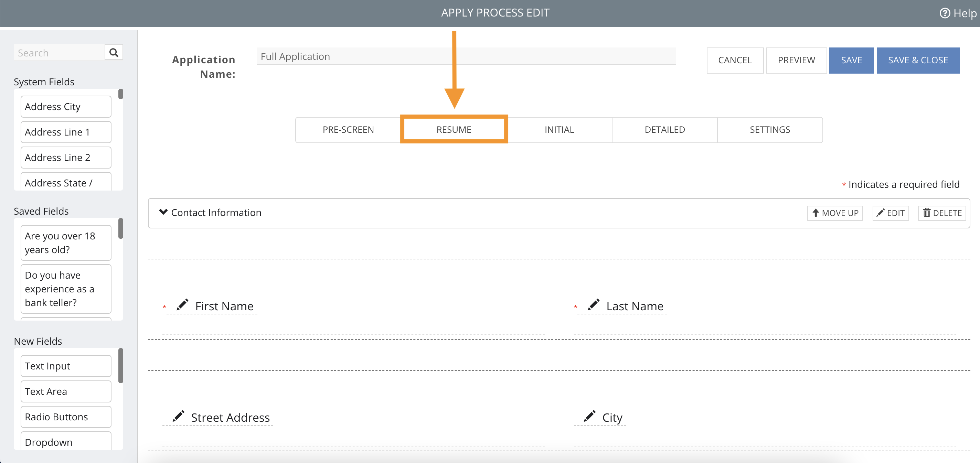Image resolution: width=980 pixels, height=463 pixels.
Task: Click the System Fields scrollbar
Action: pos(120,94)
